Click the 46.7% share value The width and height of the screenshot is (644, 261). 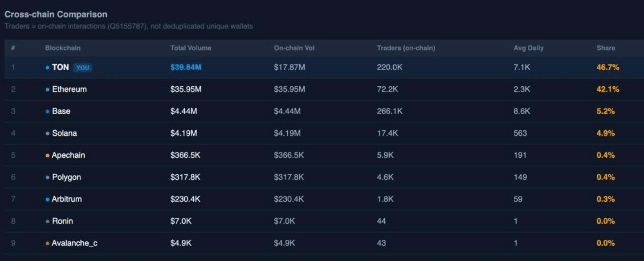point(608,68)
